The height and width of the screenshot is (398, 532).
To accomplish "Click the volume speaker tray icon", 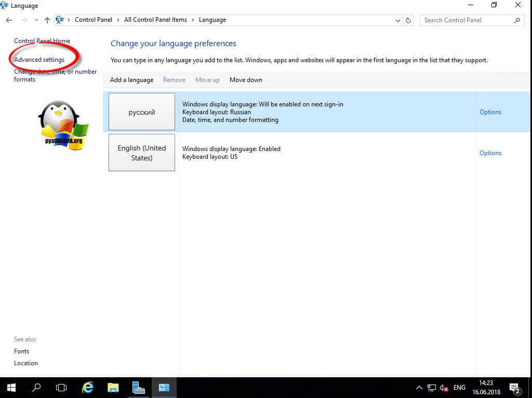I will (x=444, y=388).
